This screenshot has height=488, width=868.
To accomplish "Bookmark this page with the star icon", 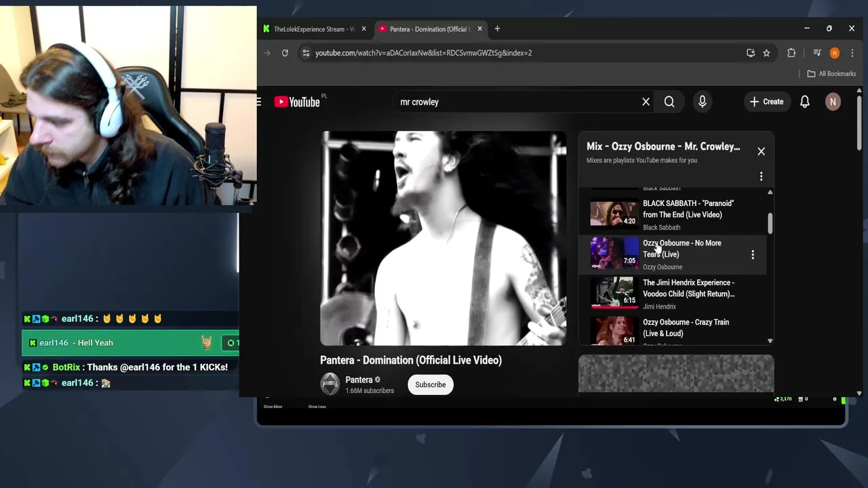I will 766,53.
